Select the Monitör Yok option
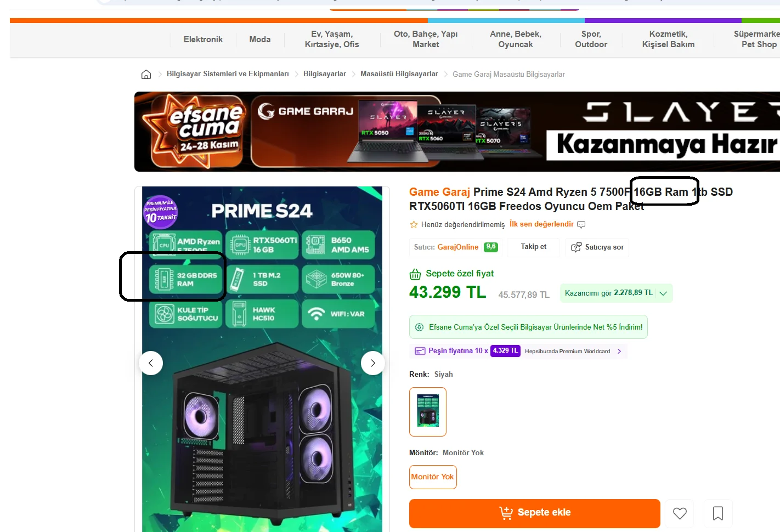Viewport: 780px width, 532px height. pyautogui.click(x=433, y=477)
